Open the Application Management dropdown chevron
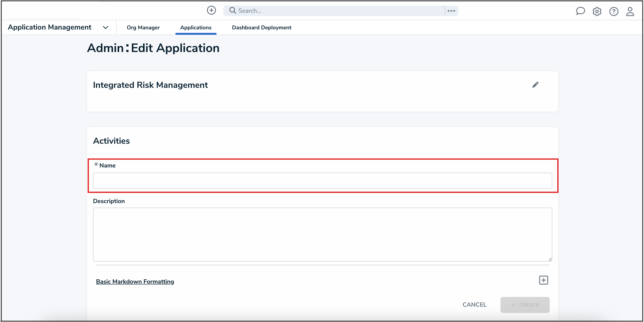 point(106,27)
